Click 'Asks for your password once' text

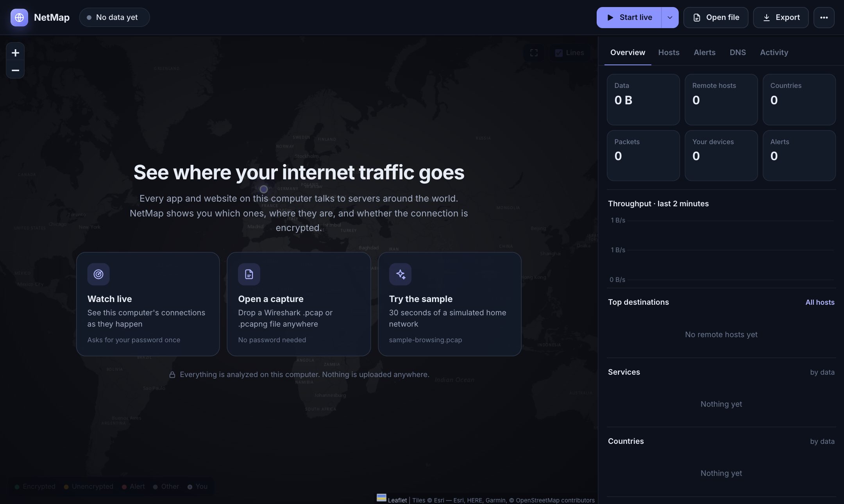pyautogui.click(x=134, y=340)
